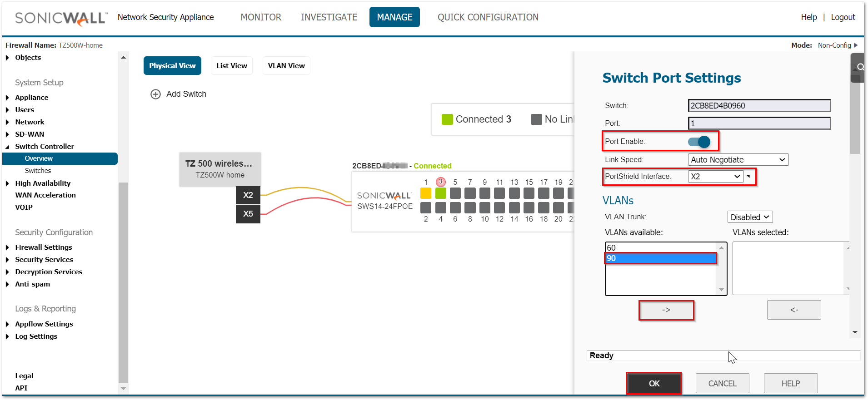Open the PortShield Interface dropdown
The height and width of the screenshot is (400, 868).
715,177
